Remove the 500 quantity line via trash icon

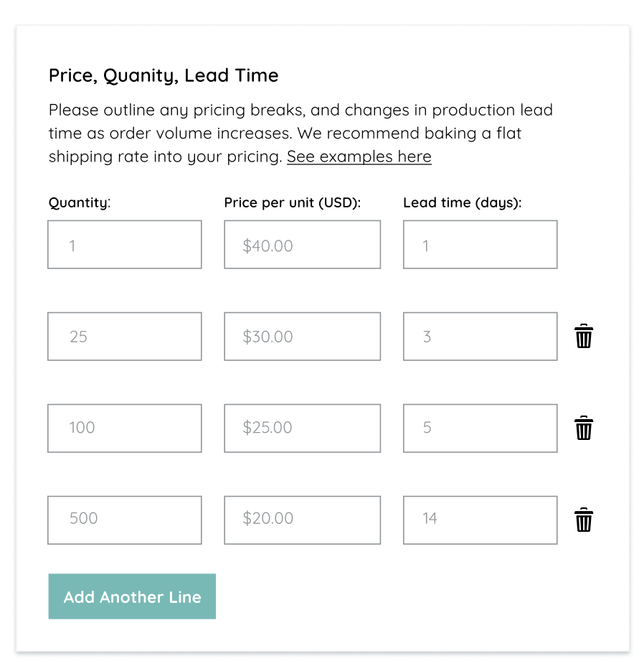pos(584,520)
